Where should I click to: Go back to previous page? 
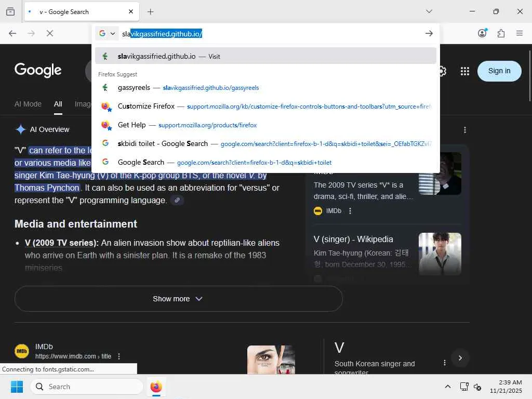coord(12,33)
